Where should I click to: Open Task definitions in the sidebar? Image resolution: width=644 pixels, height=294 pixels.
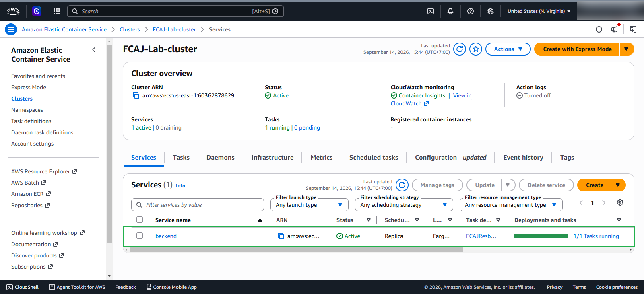31,121
